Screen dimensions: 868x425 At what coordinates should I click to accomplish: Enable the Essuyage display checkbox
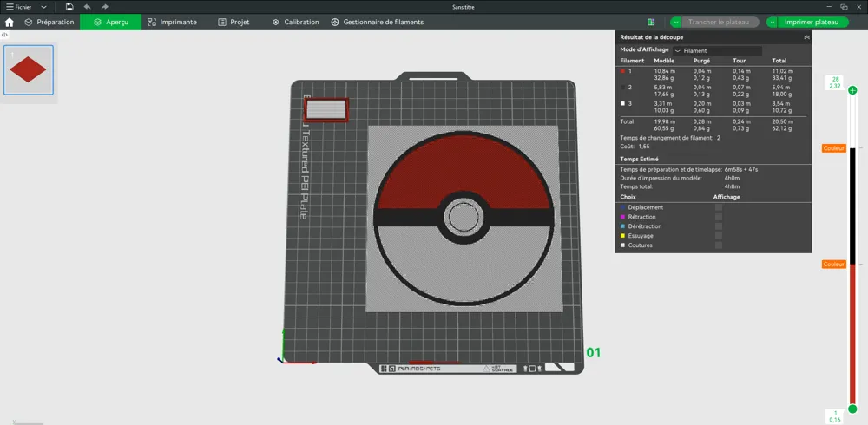point(719,236)
